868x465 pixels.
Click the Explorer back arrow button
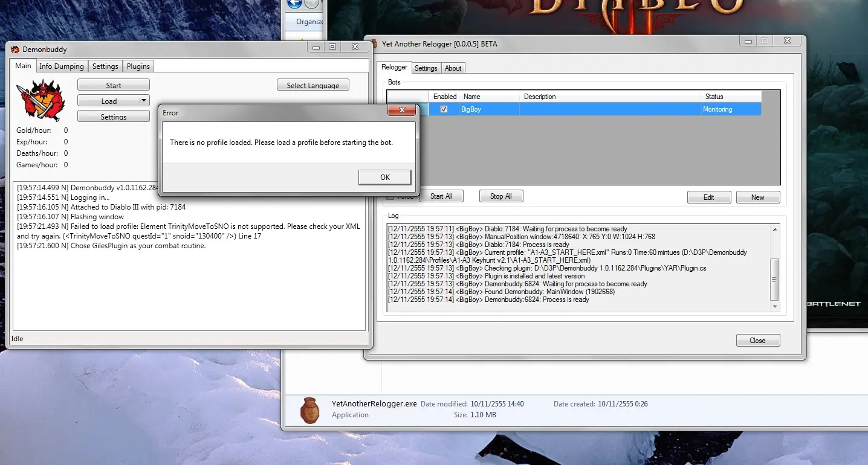[x=294, y=4]
